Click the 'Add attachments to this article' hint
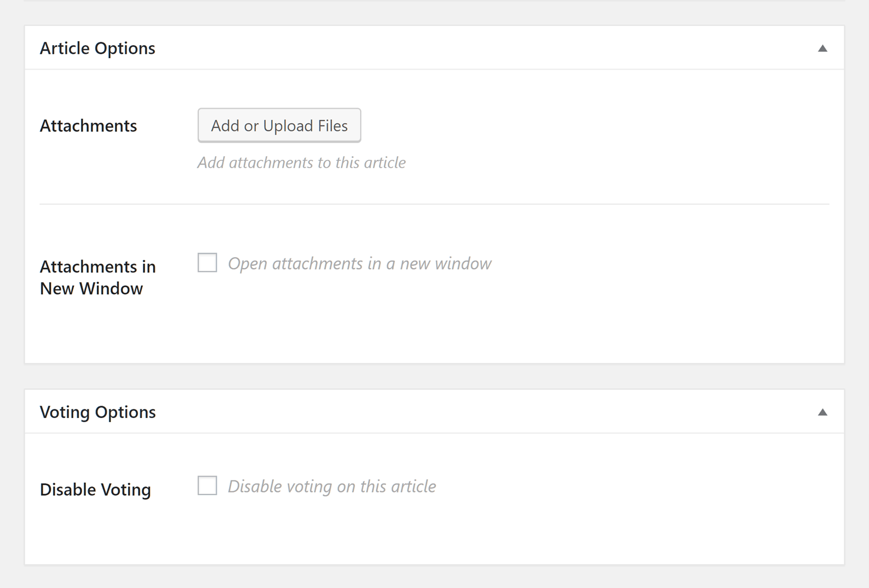 (301, 163)
